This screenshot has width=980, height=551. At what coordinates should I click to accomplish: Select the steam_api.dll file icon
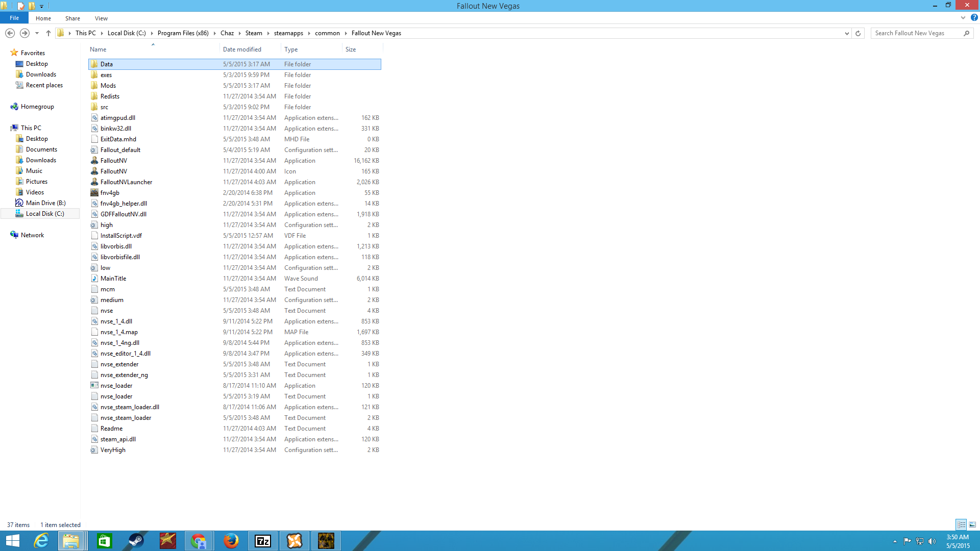[94, 439]
